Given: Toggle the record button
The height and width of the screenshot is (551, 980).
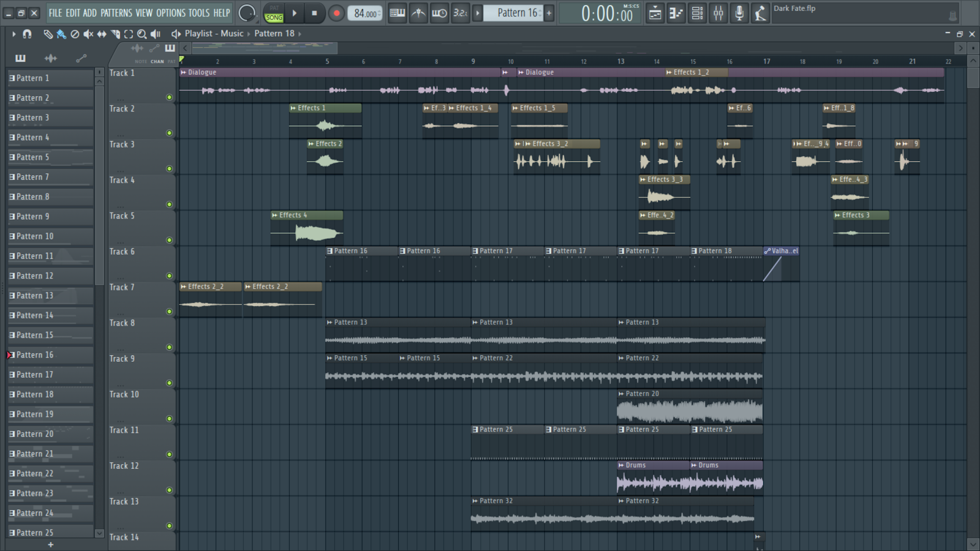Looking at the screenshot, I should (x=336, y=13).
